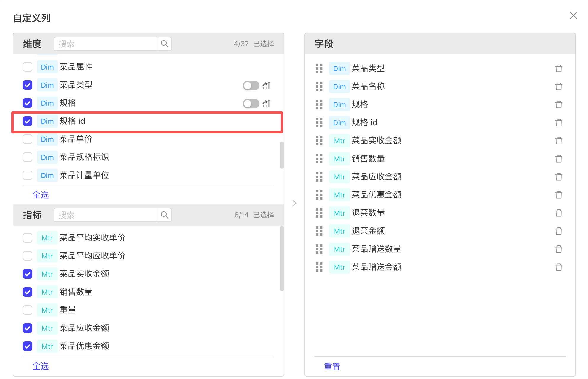The width and height of the screenshot is (588, 379).
Task: Remove 规格 id field using trash icon
Action: [x=558, y=123]
